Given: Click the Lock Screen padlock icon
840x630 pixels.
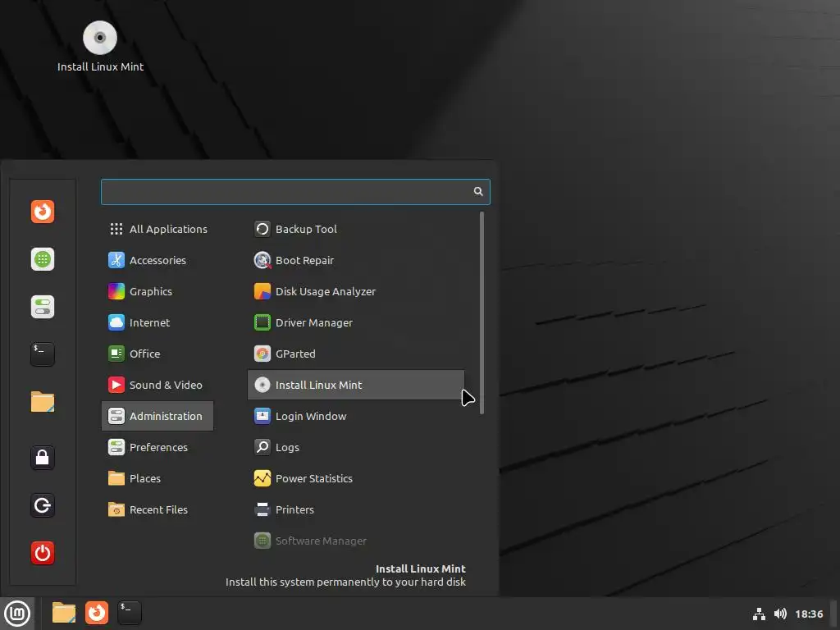Looking at the screenshot, I should [x=43, y=458].
